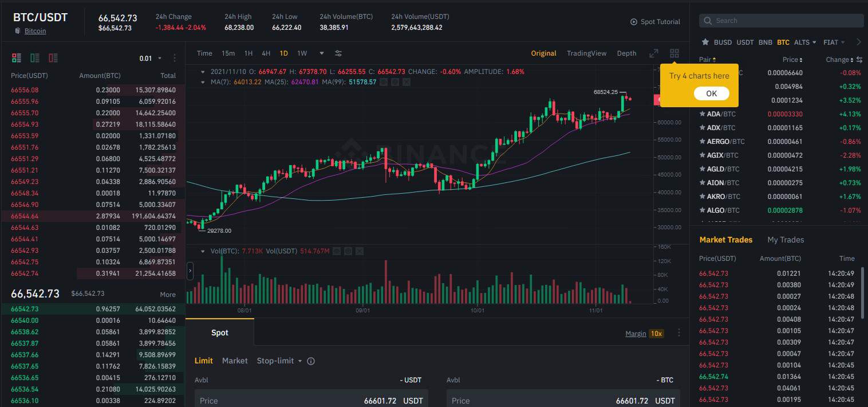
Task: Favorite the ADA/BTC pair star
Action: 702,114
